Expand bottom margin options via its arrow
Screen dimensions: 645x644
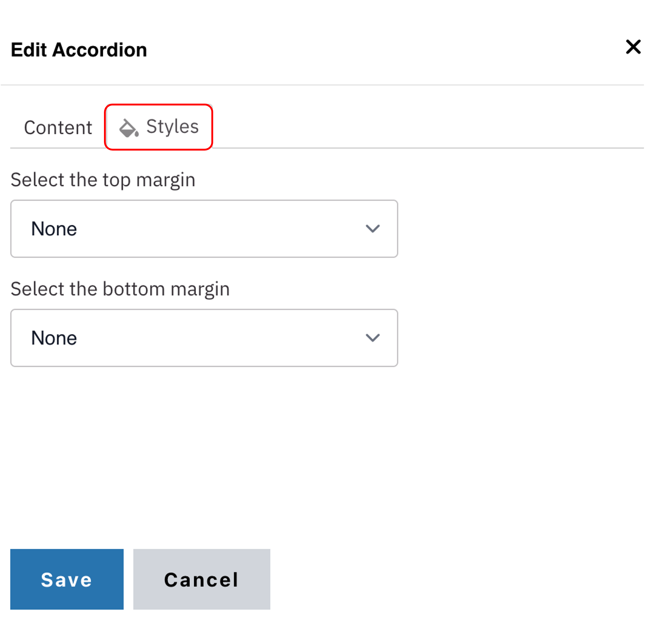point(373,338)
